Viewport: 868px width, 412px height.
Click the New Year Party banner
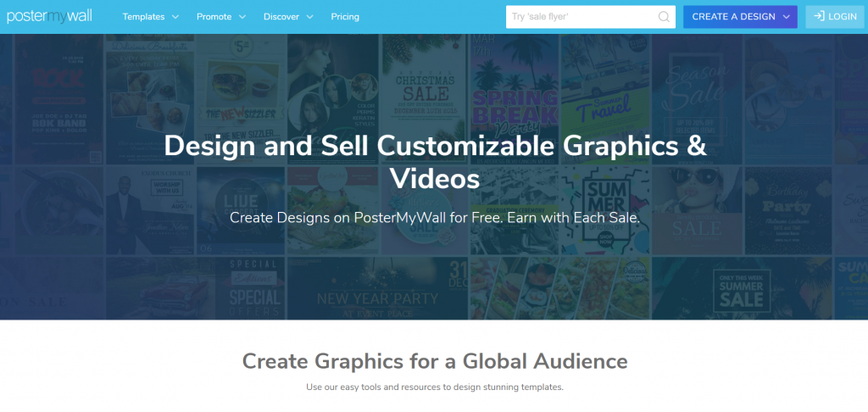tap(377, 288)
